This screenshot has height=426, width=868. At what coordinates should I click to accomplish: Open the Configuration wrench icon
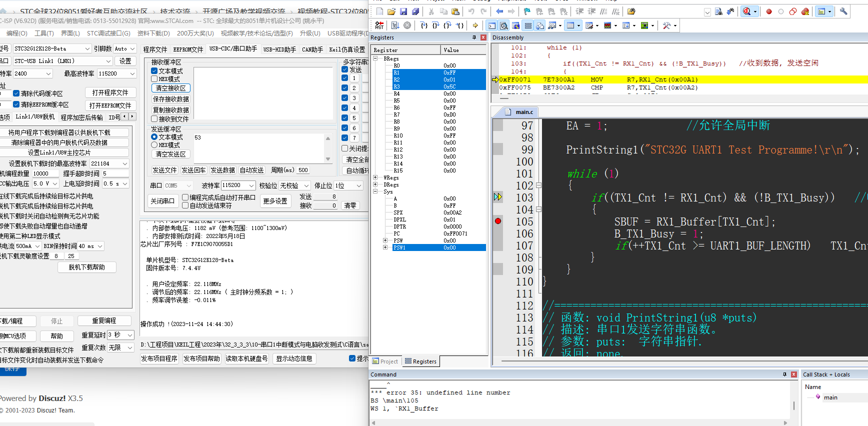pyautogui.click(x=843, y=11)
